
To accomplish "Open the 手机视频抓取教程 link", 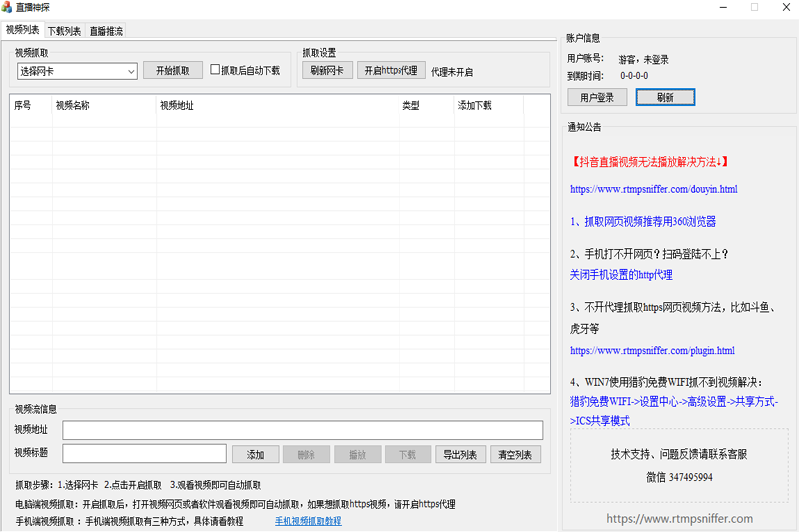I will [x=308, y=521].
